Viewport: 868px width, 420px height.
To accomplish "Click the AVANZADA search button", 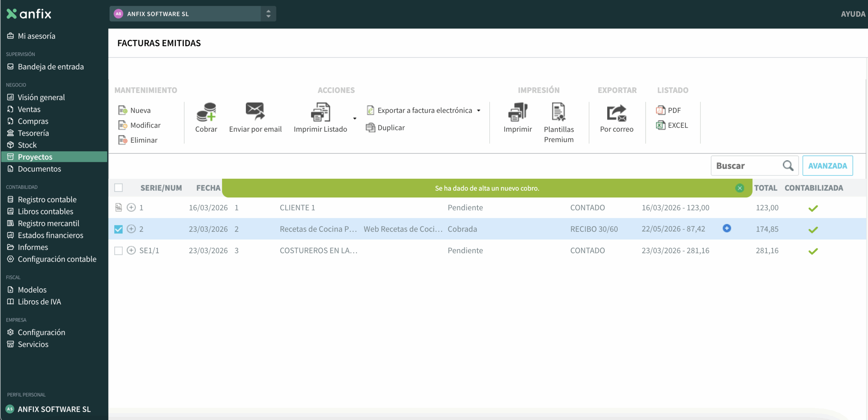I will point(827,166).
